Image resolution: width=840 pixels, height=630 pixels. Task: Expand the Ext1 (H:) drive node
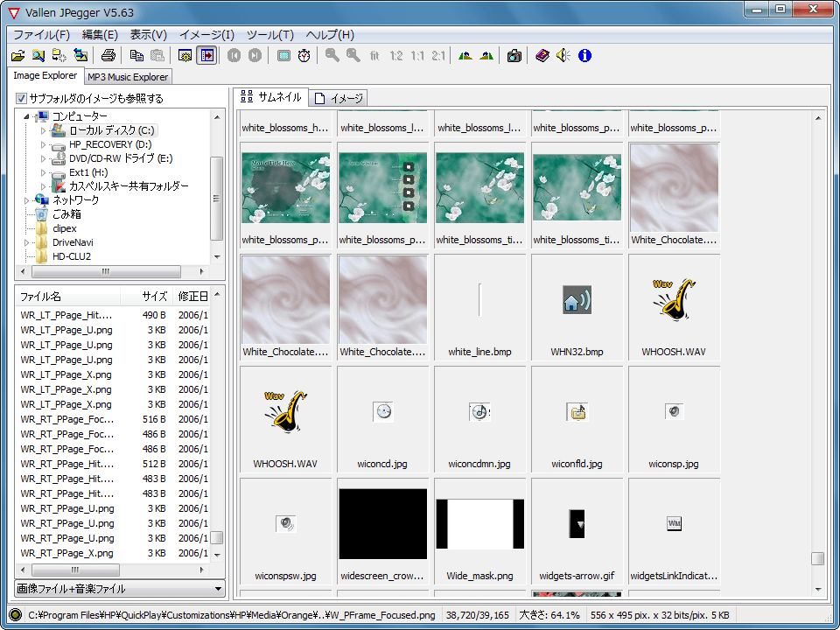coord(44,172)
